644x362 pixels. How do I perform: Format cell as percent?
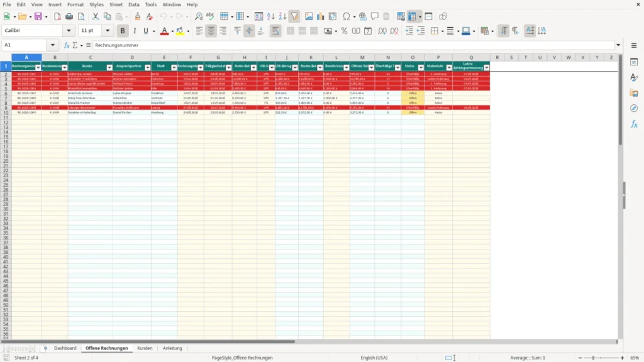click(x=344, y=31)
